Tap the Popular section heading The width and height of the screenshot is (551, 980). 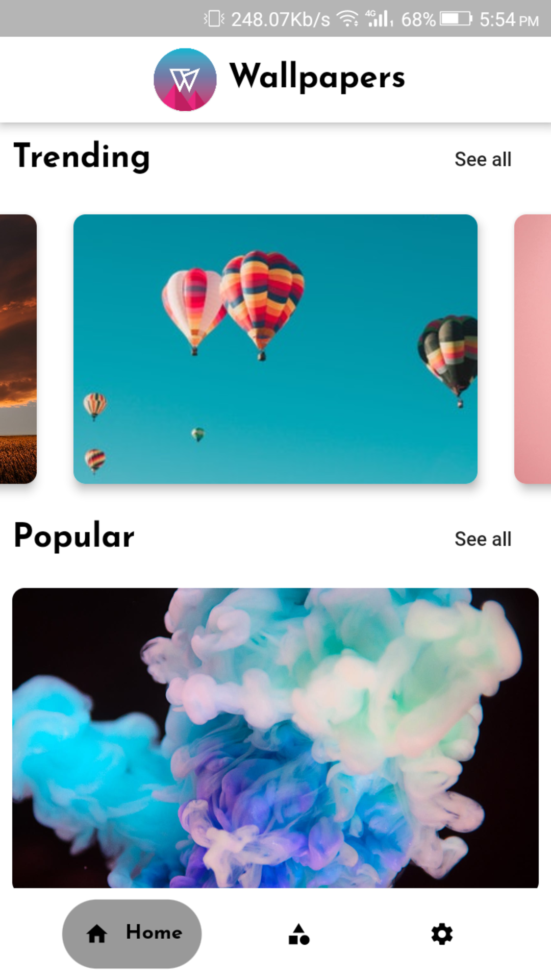tap(74, 536)
